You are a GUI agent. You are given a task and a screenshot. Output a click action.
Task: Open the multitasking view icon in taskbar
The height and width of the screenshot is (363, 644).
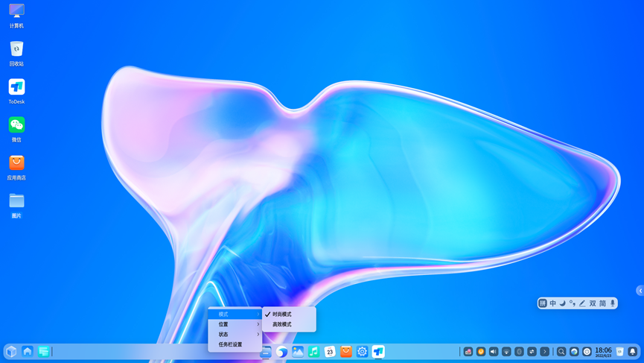43,352
